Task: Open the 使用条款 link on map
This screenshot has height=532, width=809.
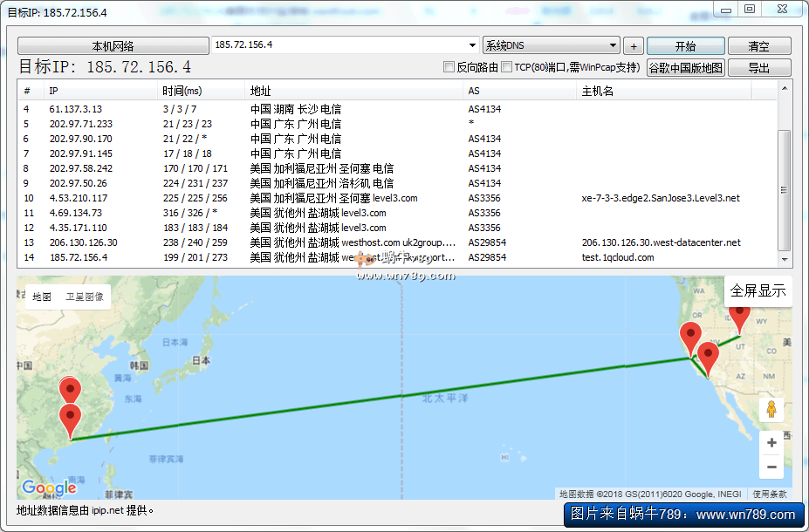Action: click(769, 494)
